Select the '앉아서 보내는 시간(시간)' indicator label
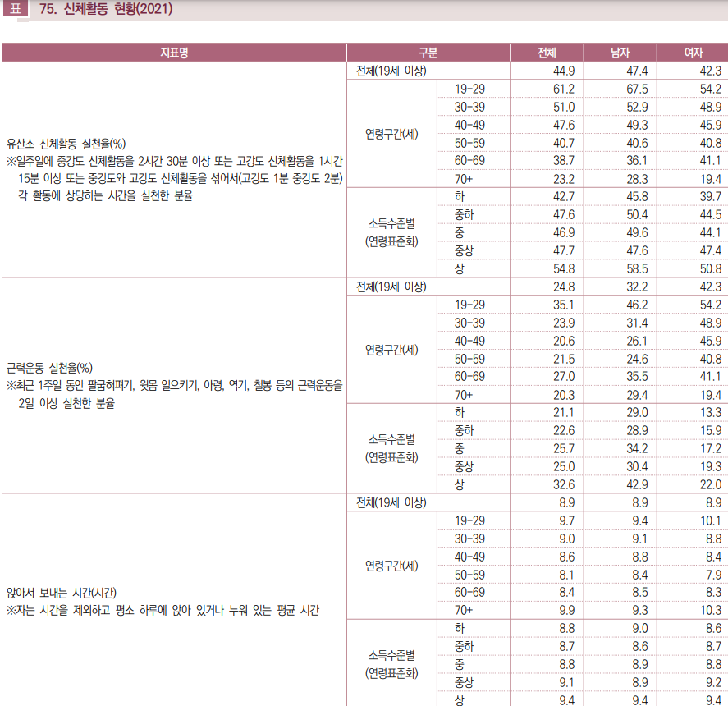The image size is (728, 706). pos(62,594)
